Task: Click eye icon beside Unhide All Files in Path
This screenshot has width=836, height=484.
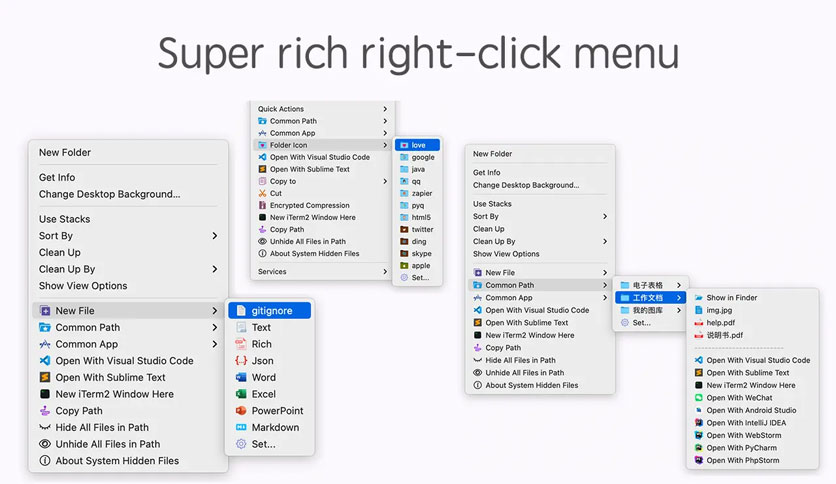Action: (45, 444)
